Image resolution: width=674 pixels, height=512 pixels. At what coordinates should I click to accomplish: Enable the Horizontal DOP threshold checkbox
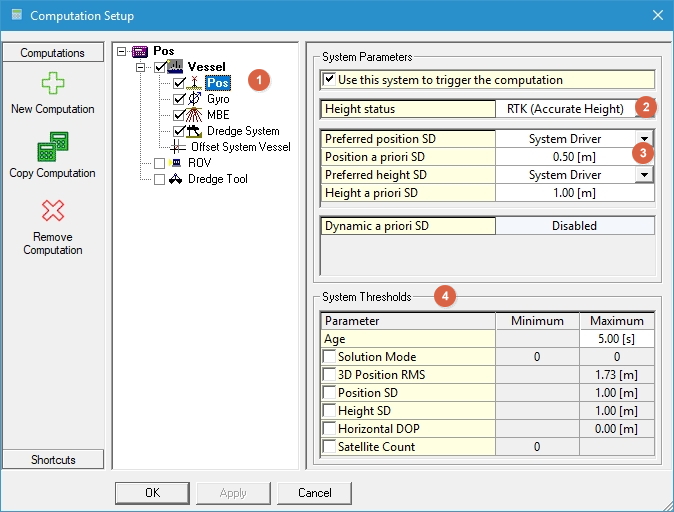329,429
